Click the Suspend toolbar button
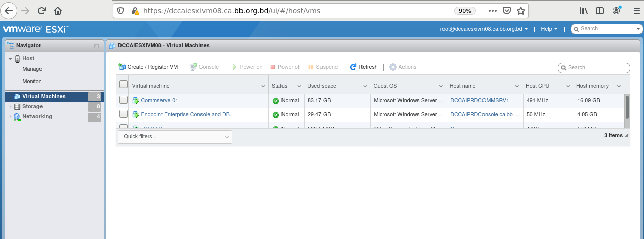This screenshot has height=239, width=644. coord(323,67)
